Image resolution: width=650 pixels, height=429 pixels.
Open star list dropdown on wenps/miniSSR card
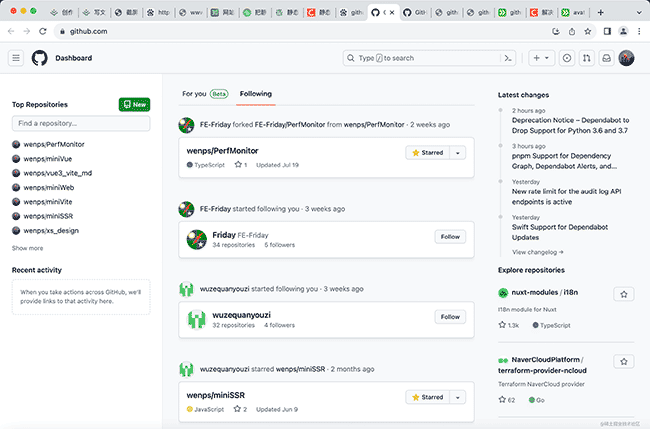pyautogui.click(x=458, y=397)
